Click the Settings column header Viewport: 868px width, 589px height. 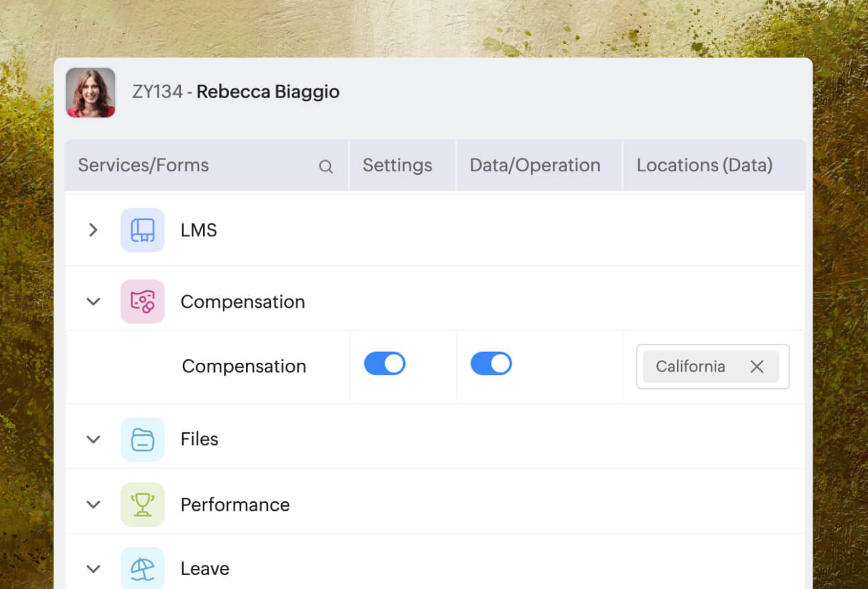tap(397, 165)
